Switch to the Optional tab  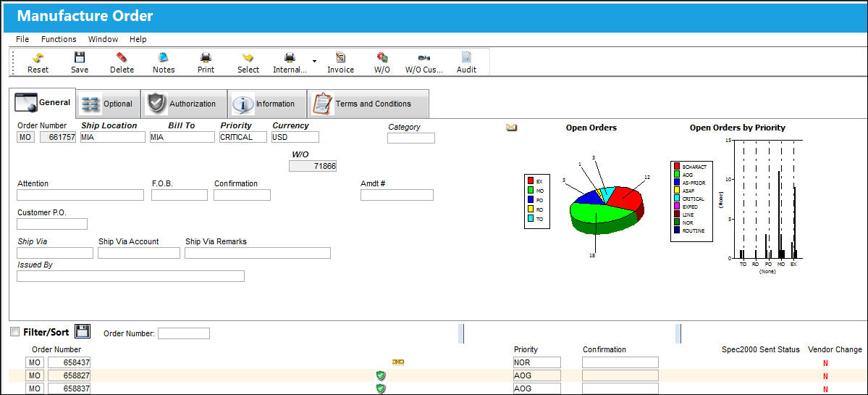tap(108, 104)
